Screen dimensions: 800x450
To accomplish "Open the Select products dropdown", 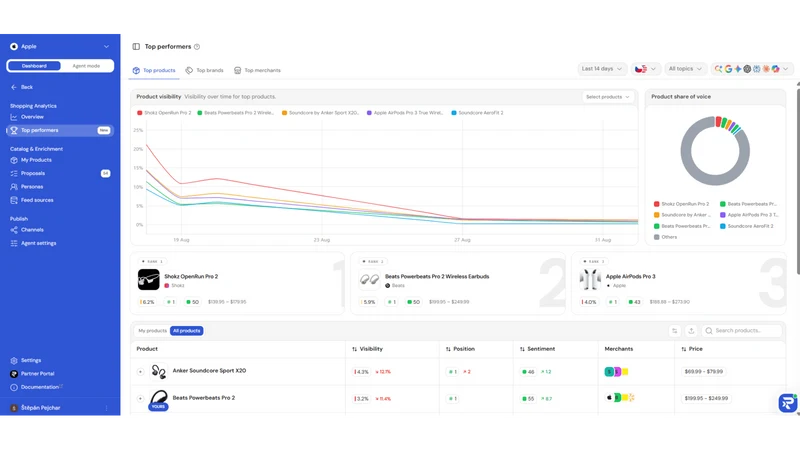I will click(608, 97).
